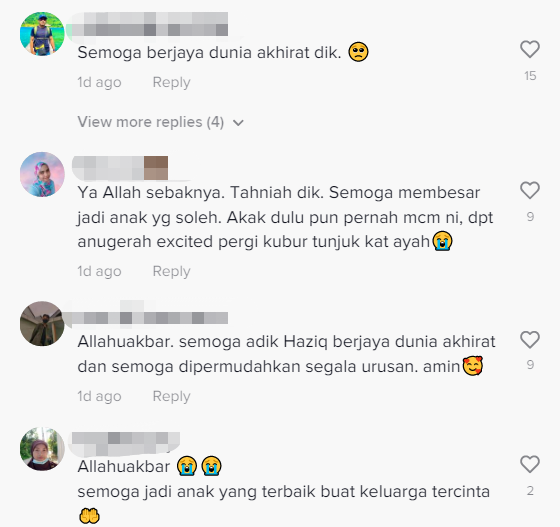Click the 15 likes count
Image resolution: width=560 pixels, height=527 pixels.
point(530,76)
